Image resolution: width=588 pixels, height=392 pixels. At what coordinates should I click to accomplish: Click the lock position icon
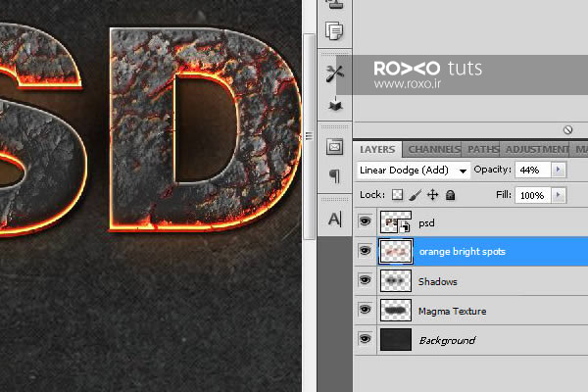tap(432, 195)
